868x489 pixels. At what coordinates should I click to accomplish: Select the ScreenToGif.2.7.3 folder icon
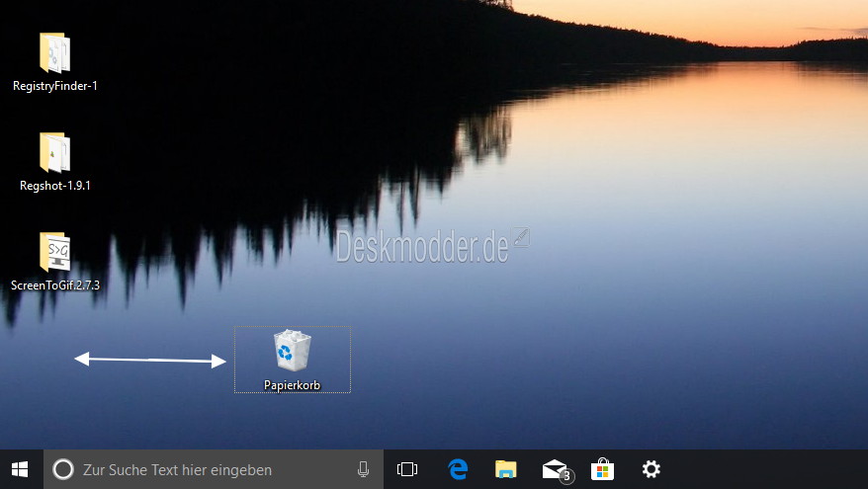coord(54,252)
